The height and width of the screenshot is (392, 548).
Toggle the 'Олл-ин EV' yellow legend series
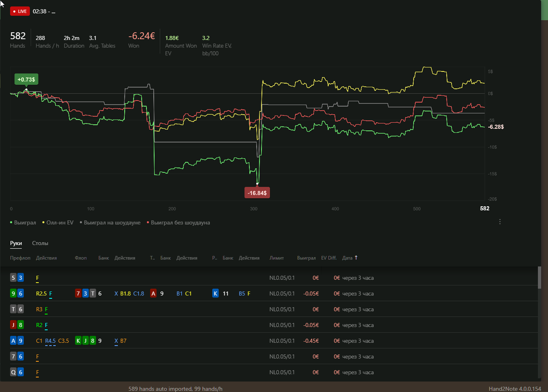click(x=58, y=222)
